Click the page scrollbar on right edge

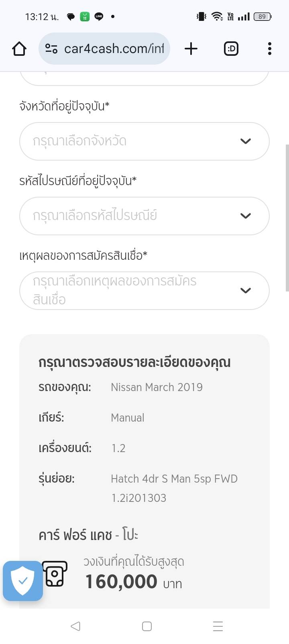point(287,217)
